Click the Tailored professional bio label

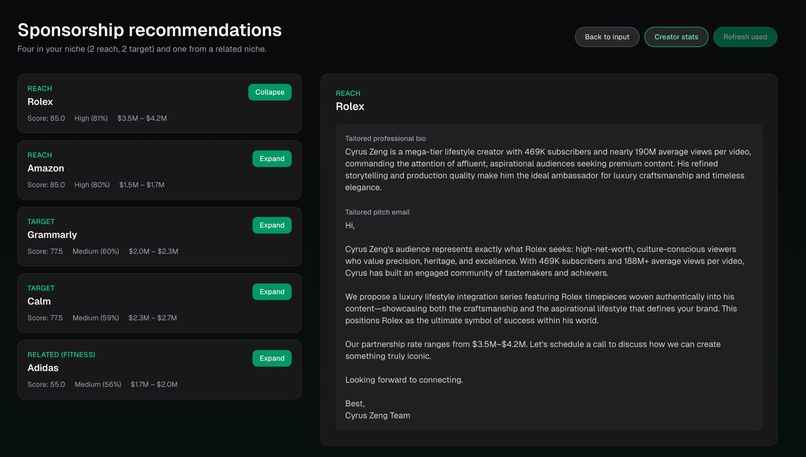point(386,139)
